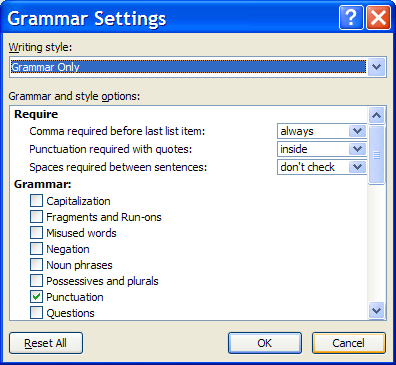Image resolution: width=396 pixels, height=365 pixels.
Task: Click the options list scroll down arrow
Action: coord(377,311)
